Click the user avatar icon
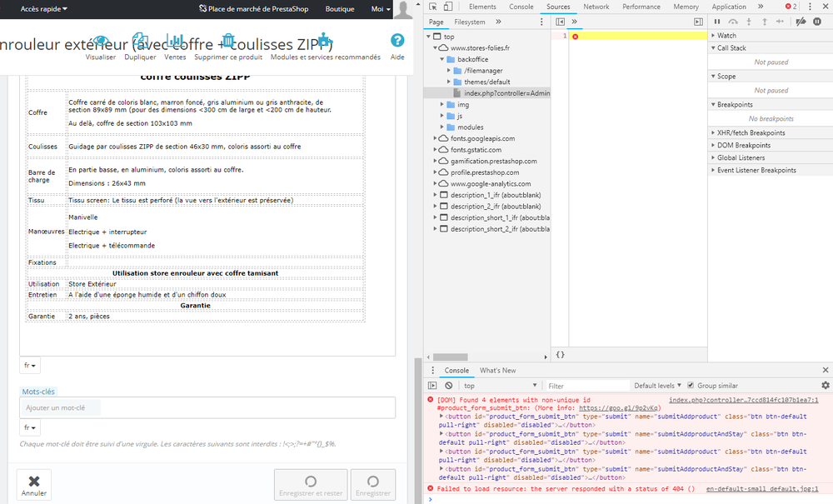 coord(403,9)
